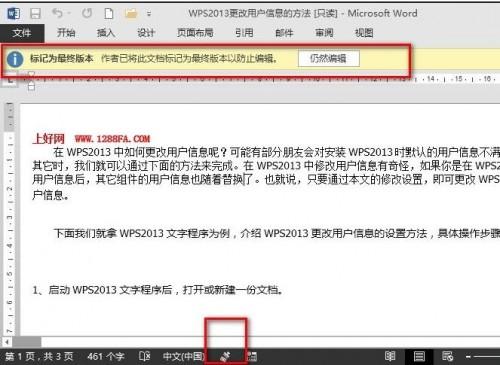Switch to the 视图 ribbon tab

click(364, 33)
